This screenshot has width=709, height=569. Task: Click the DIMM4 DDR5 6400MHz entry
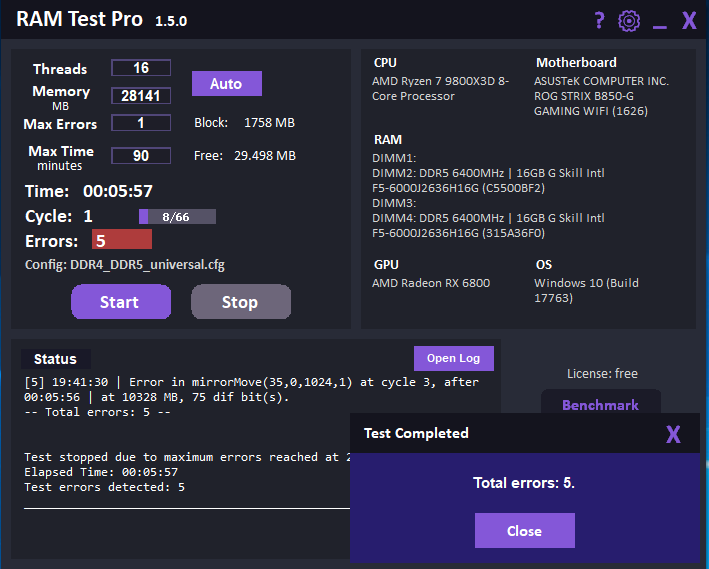[488, 225]
